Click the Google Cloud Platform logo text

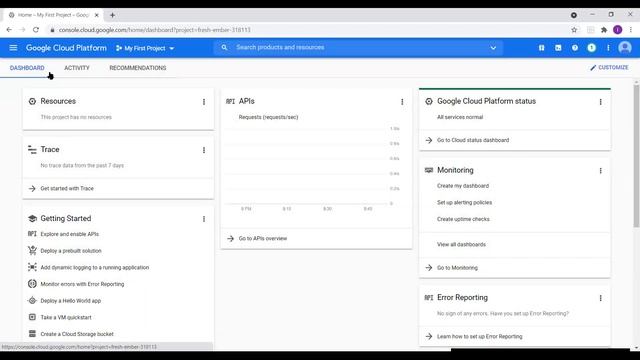pyautogui.click(x=66, y=48)
